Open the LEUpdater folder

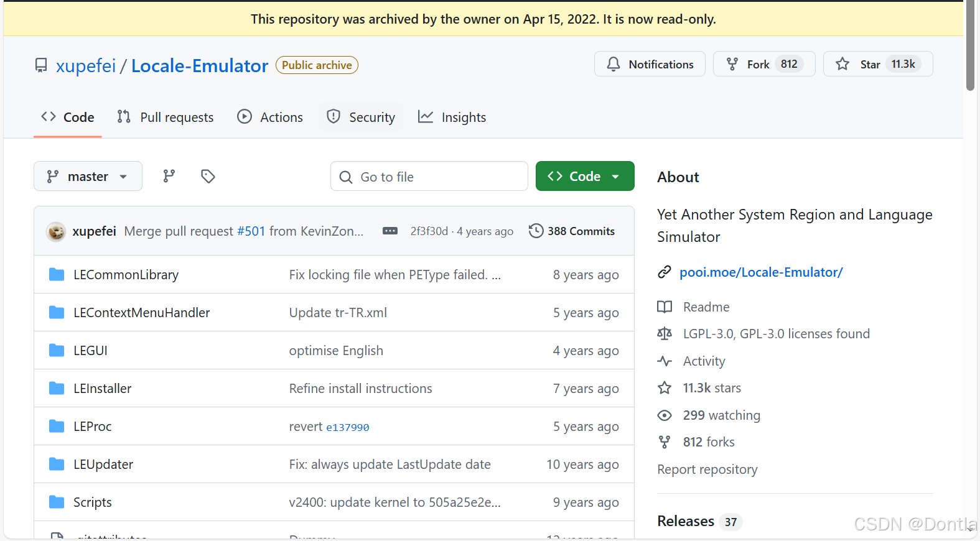[x=103, y=464]
